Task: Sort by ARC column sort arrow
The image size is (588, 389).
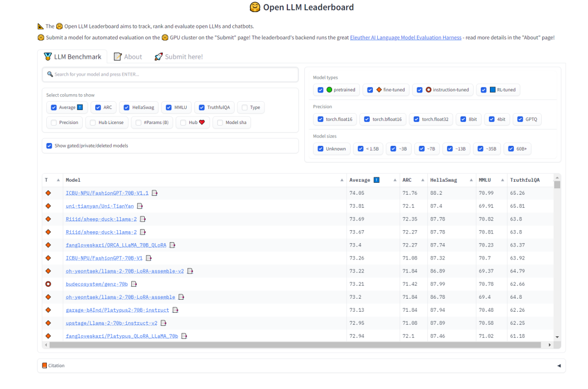Action: 422,180
